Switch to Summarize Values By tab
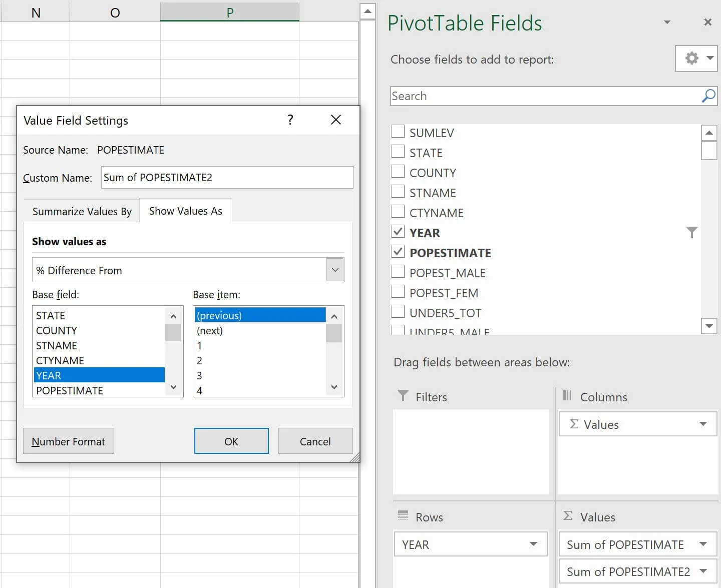The image size is (721, 588). point(82,211)
